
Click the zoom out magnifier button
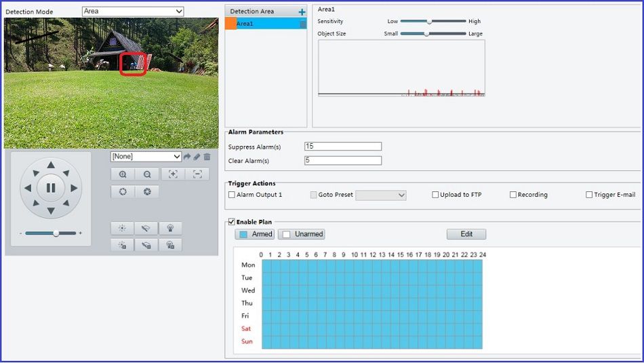(x=147, y=174)
